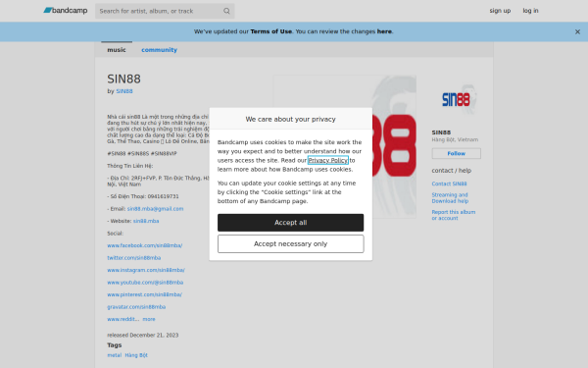Report this album or account

click(x=454, y=215)
